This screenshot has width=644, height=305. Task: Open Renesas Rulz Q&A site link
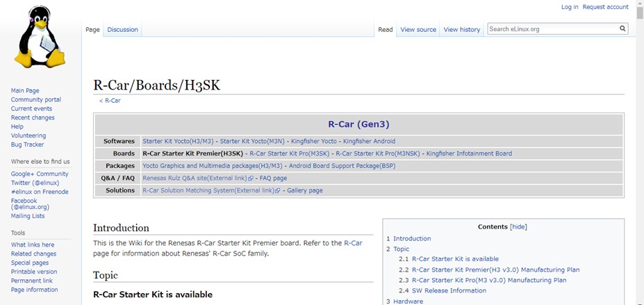pos(195,178)
